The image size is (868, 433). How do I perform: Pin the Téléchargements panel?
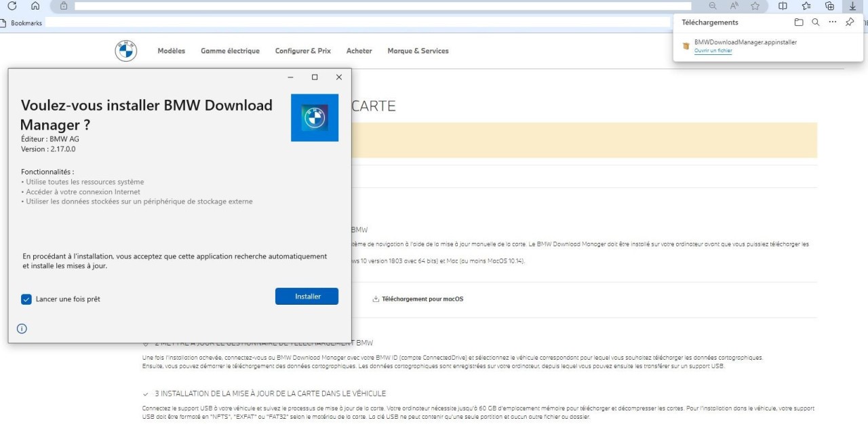tap(850, 22)
